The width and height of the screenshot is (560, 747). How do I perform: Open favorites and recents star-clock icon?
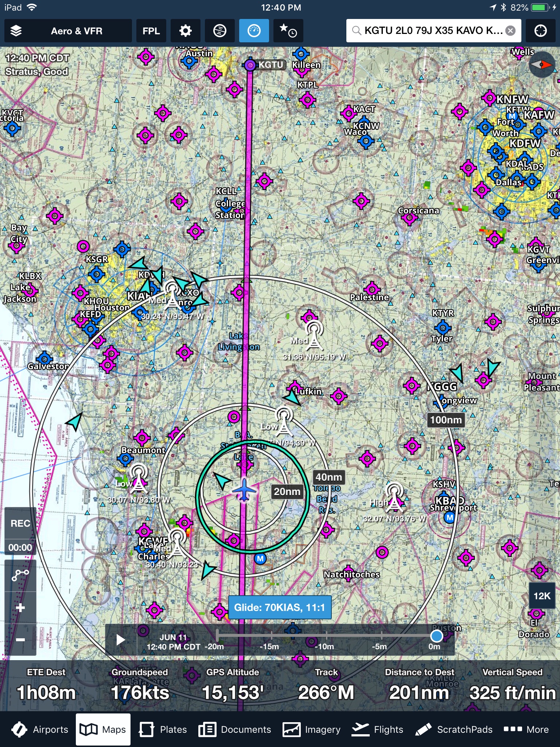[x=288, y=31]
